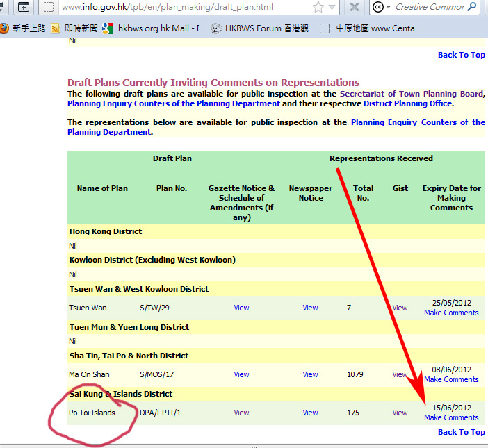The height and width of the screenshot is (448, 488).
Task: Click the search magnifier icon
Action: point(472,8)
